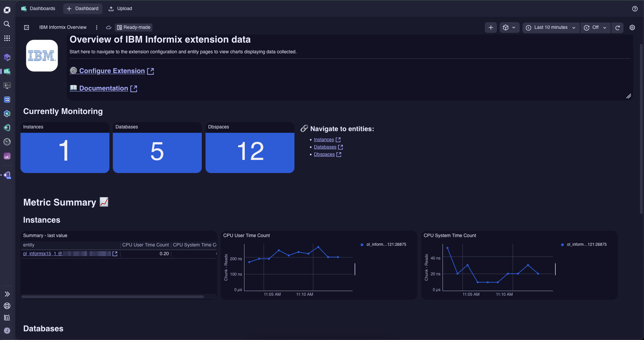This screenshot has height=340, width=644.
Task: Open the Dynatrace home logo
Action: point(7,10)
